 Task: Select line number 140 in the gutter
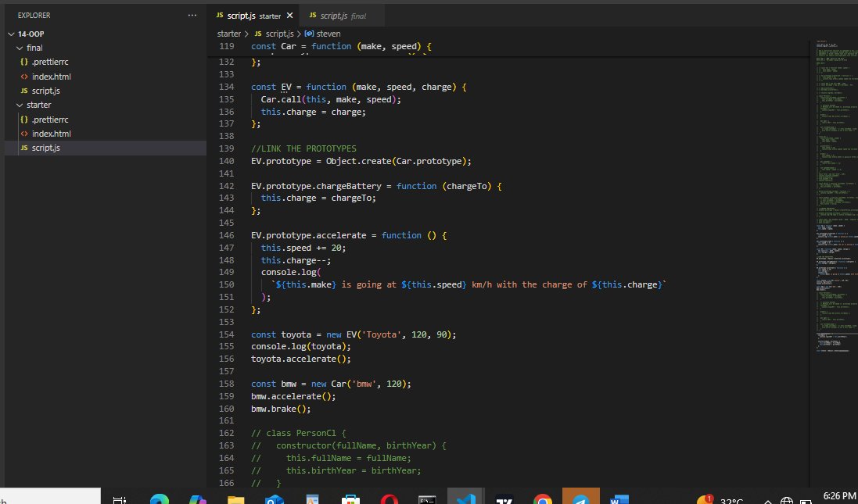pyautogui.click(x=226, y=161)
